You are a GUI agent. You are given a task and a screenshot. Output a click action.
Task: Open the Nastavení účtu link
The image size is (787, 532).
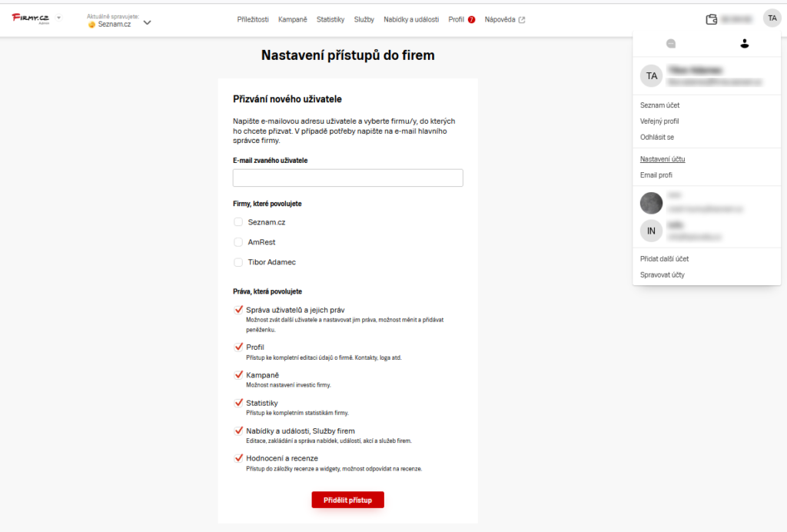[x=662, y=159]
